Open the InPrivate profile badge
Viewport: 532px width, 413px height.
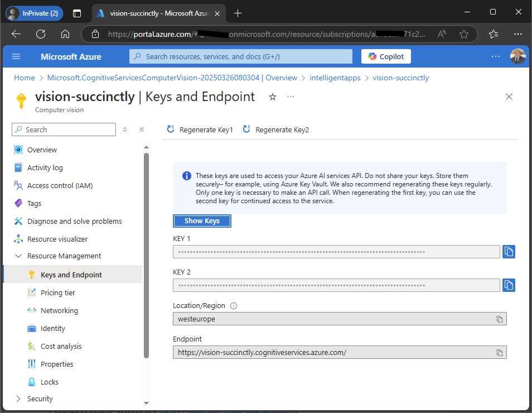34,13
